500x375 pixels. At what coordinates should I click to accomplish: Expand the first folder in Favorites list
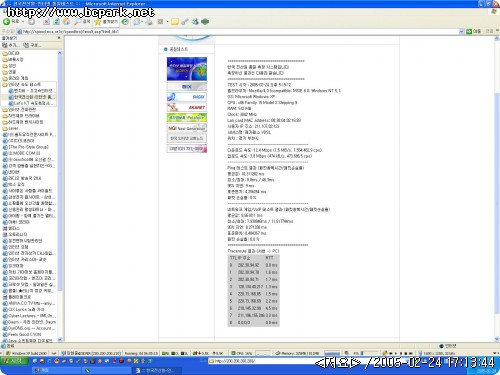tap(11, 53)
